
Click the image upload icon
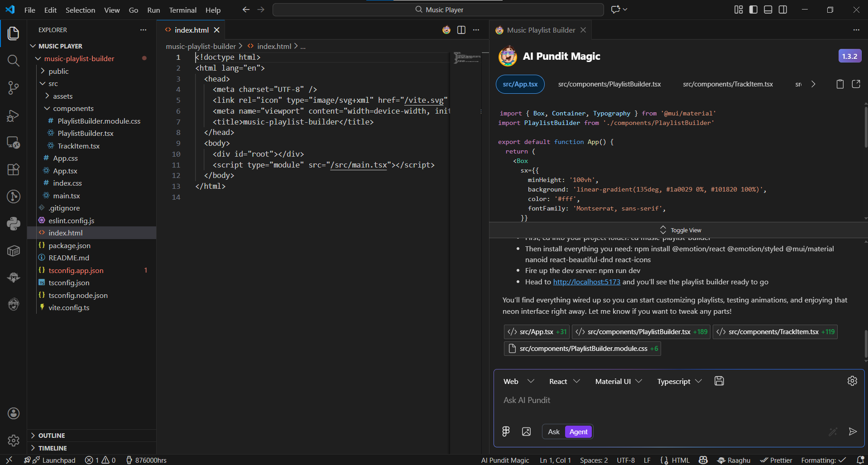[x=526, y=431]
